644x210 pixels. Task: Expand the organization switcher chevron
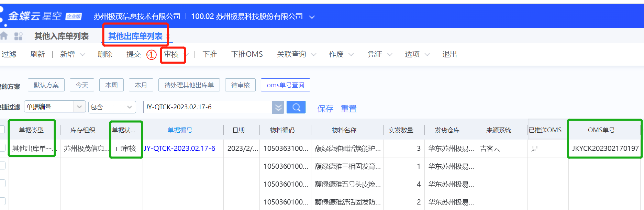point(312,17)
